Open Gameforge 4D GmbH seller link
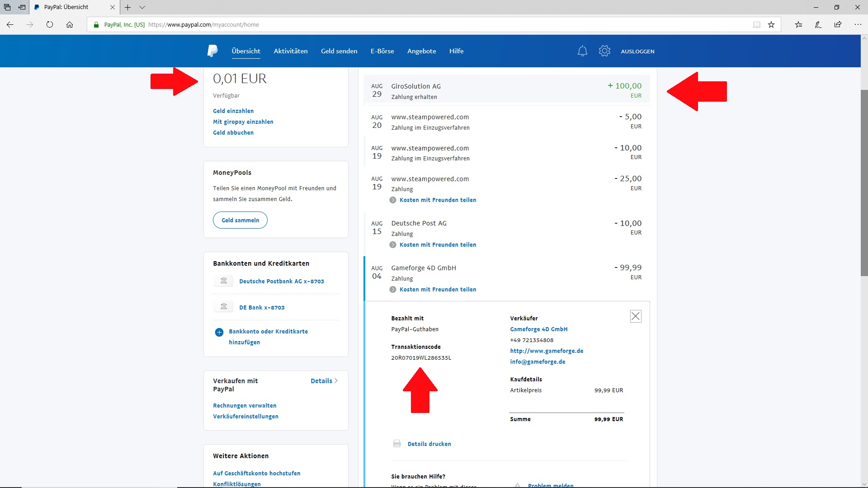The width and height of the screenshot is (868, 488). point(539,329)
